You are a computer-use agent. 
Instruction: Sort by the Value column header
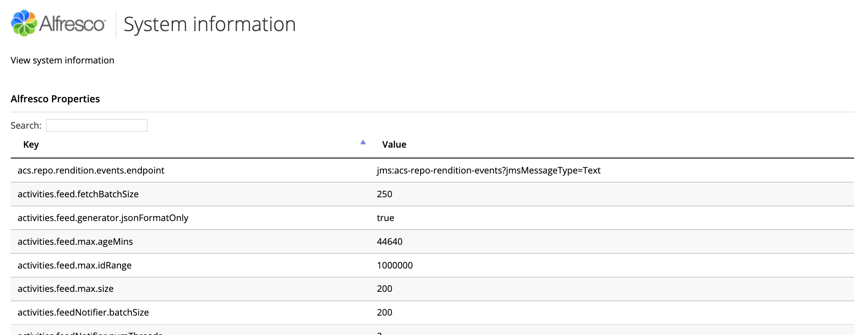394,145
